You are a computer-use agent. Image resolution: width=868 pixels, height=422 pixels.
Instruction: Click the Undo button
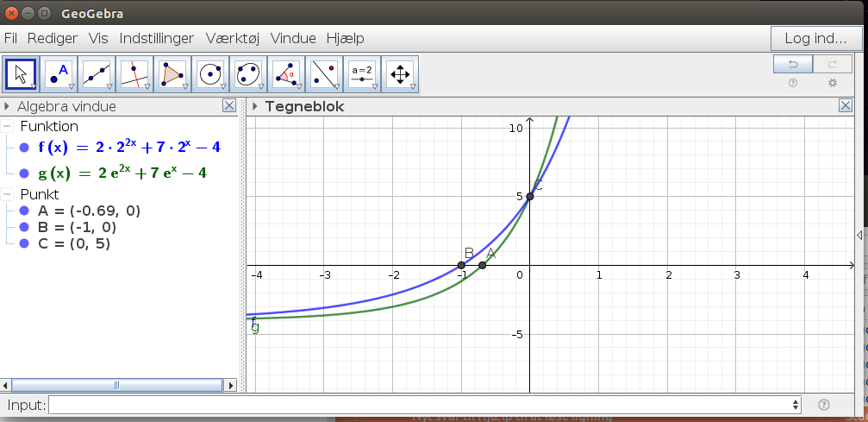tap(793, 65)
